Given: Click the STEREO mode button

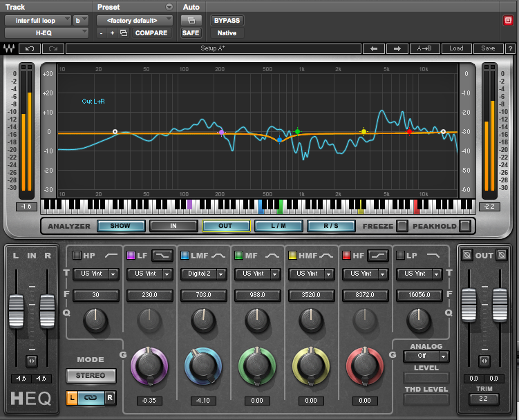Looking at the screenshot, I should pyautogui.click(x=91, y=375).
